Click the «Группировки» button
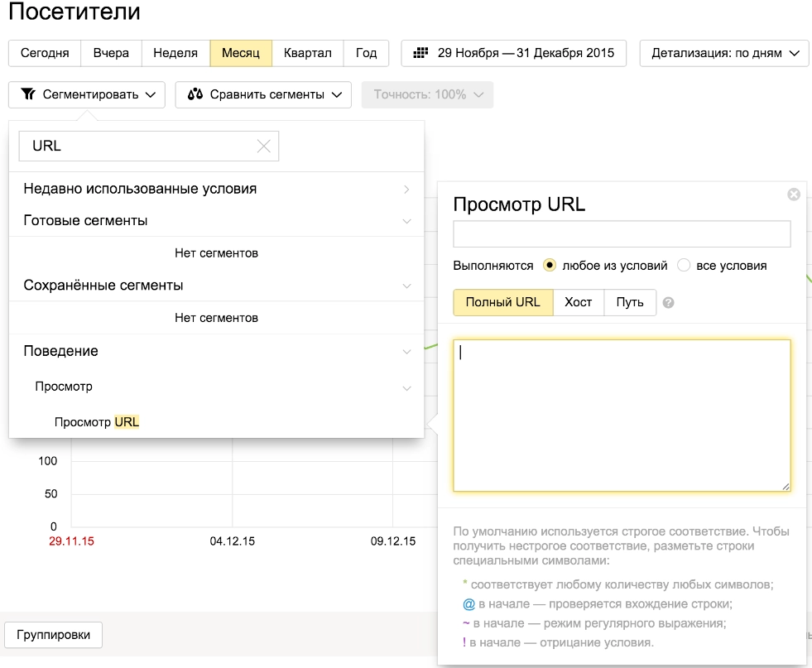Image resolution: width=812 pixels, height=668 pixels. (53, 635)
